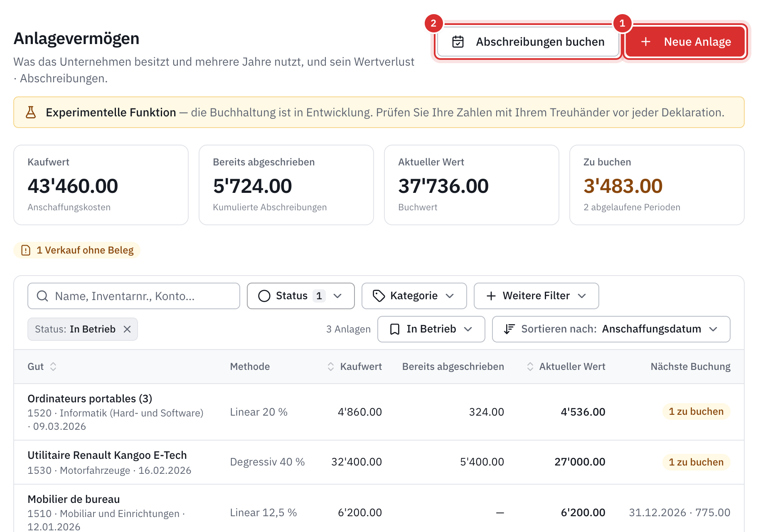This screenshot has height=532, width=758.
Task: Click the plus icon in Neue Anlage
Action: 646,42
